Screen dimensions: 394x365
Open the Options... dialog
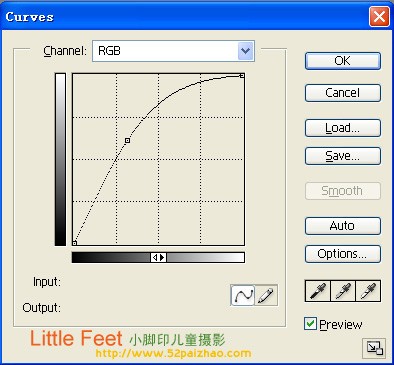click(x=343, y=254)
